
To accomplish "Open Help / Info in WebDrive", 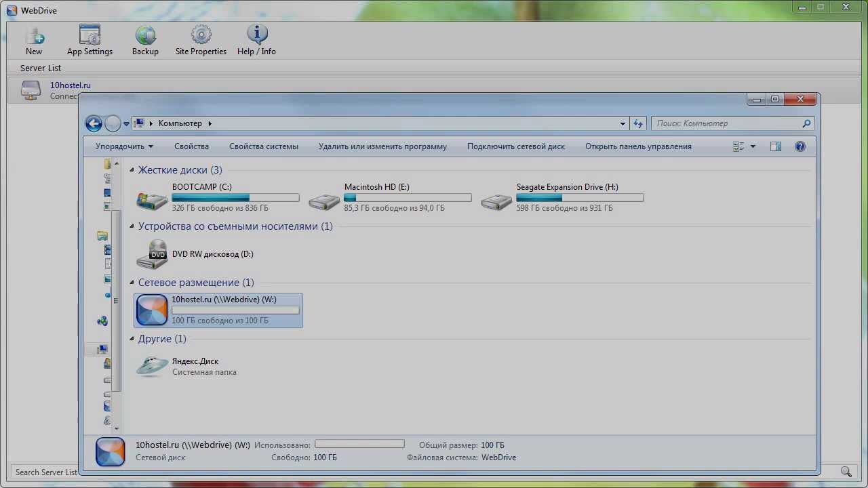I will 256,35.
